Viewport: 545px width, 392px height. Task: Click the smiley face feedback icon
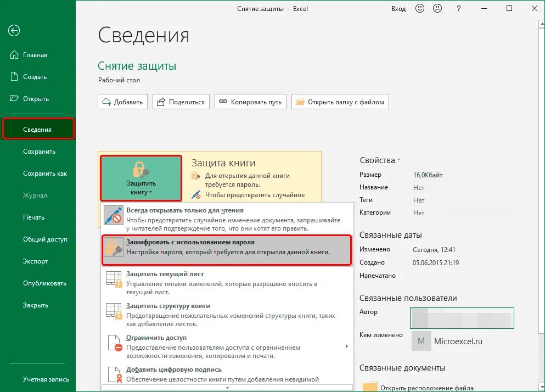coord(420,8)
